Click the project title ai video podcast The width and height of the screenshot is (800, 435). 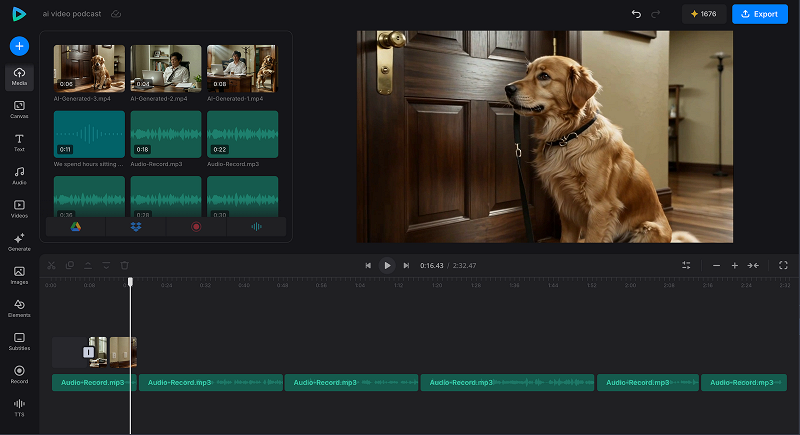point(72,14)
